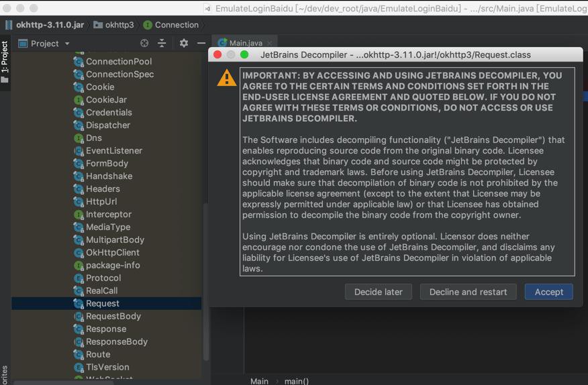Select FormBody in project tree
The height and width of the screenshot is (385, 588).
point(107,164)
